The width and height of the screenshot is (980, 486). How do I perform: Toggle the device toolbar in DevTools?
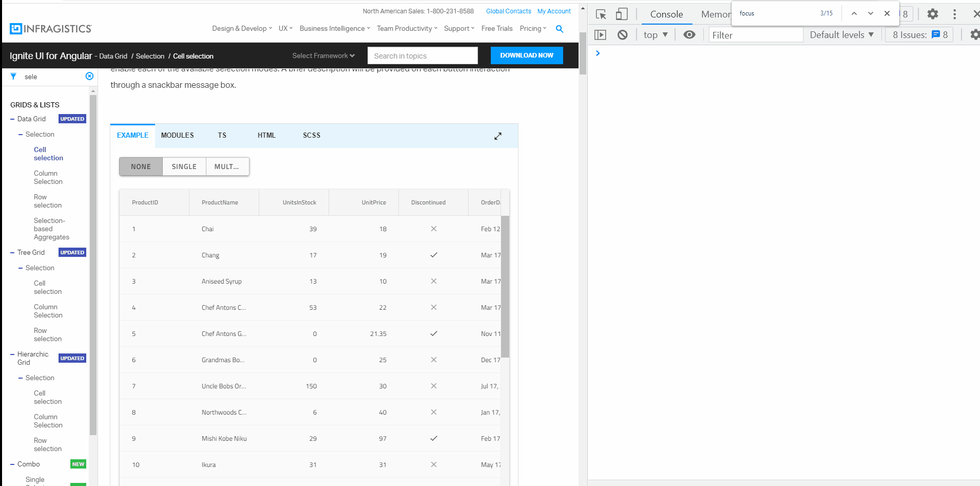point(621,14)
